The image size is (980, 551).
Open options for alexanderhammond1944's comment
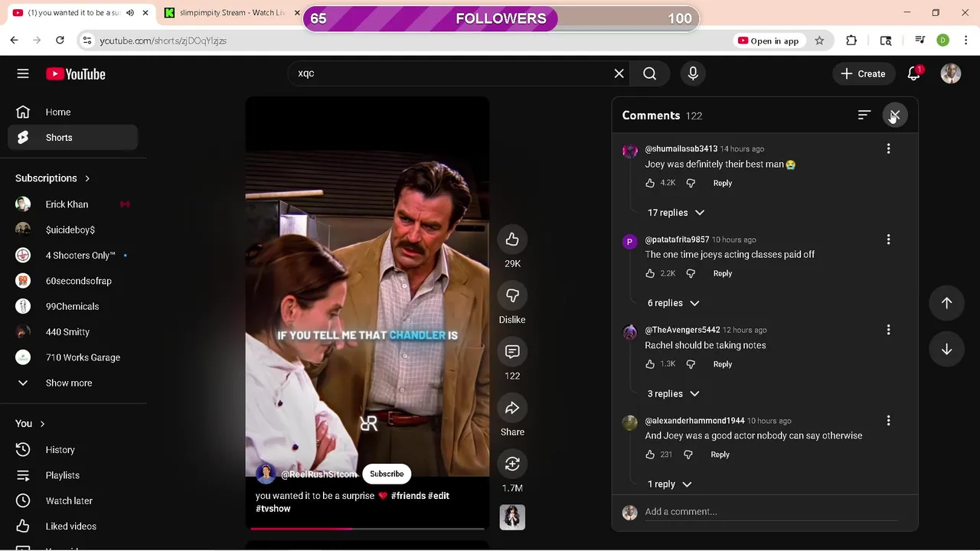pos(888,421)
